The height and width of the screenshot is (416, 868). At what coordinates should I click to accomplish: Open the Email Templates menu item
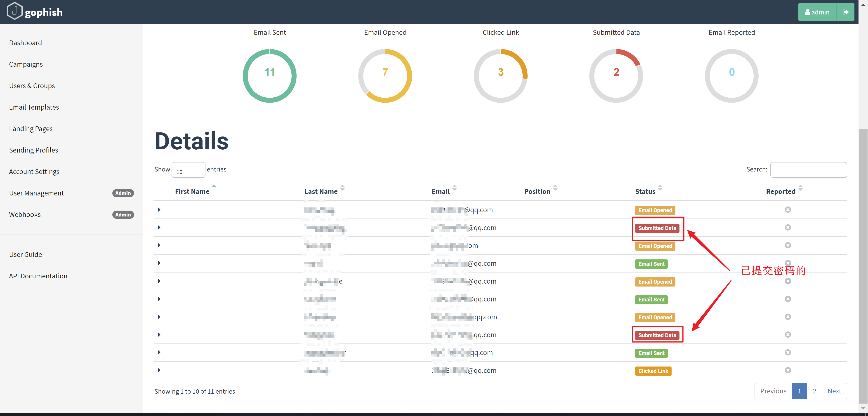tap(34, 107)
